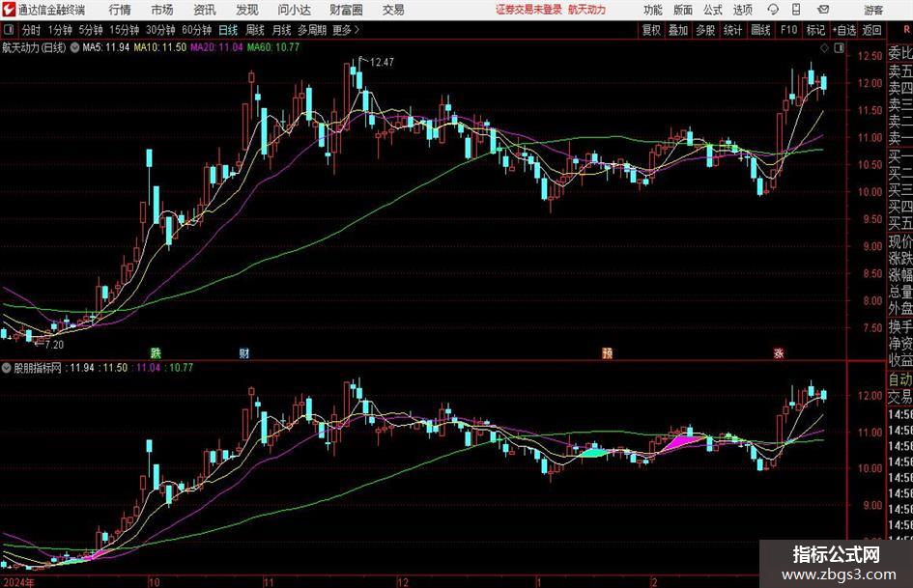Click the 证券交易未登录 login link

pyautogui.click(x=528, y=10)
